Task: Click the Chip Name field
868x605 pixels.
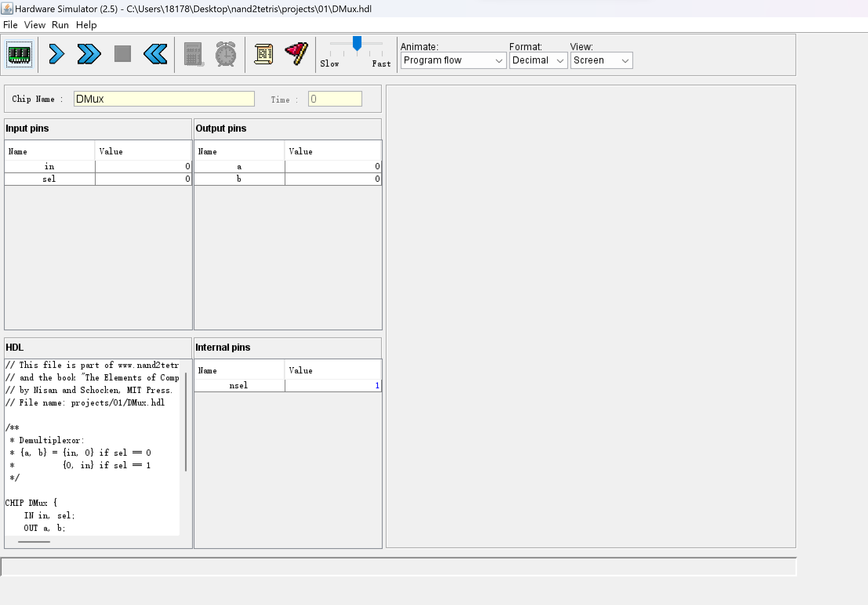Action: coord(164,99)
